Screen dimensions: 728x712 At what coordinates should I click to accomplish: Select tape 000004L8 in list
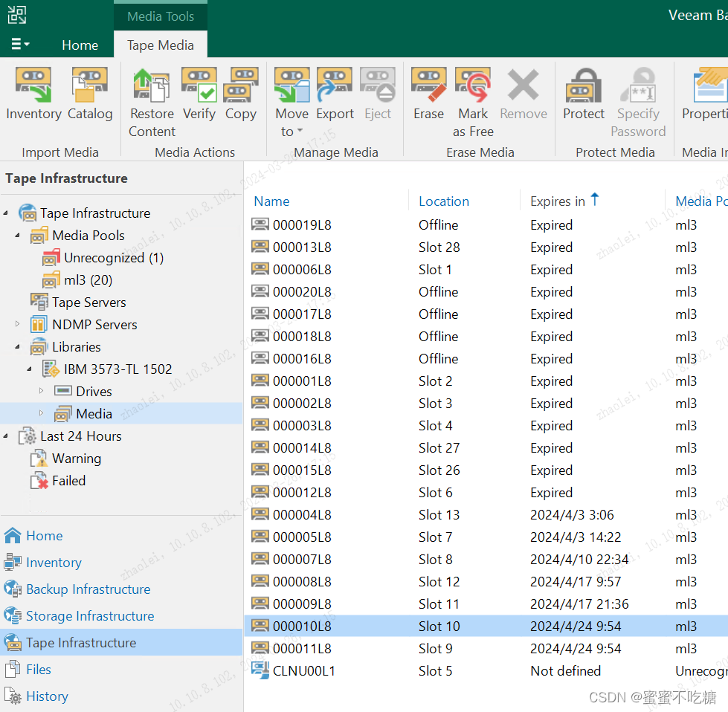pos(302,515)
